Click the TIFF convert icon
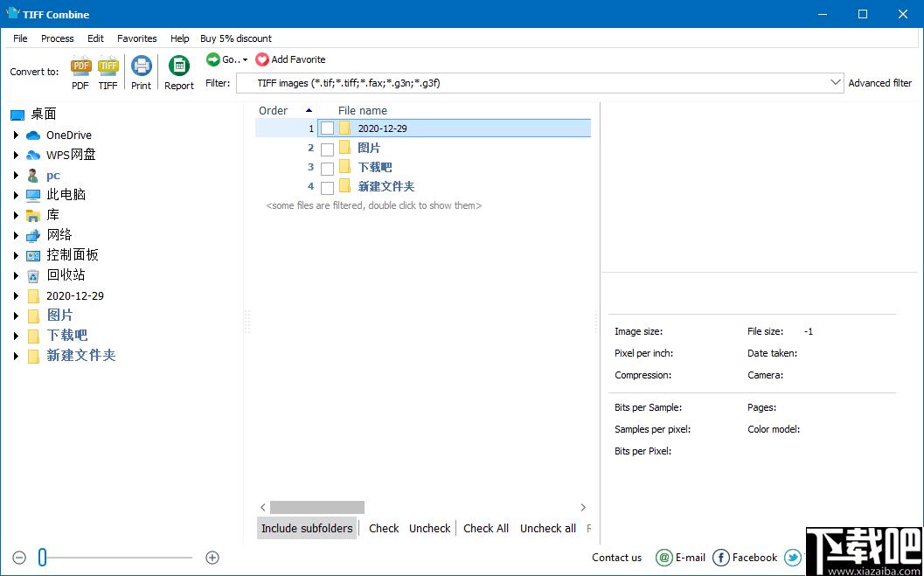Image resolution: width=924 pixels, height=576 pixels. [x=108, y=66]
